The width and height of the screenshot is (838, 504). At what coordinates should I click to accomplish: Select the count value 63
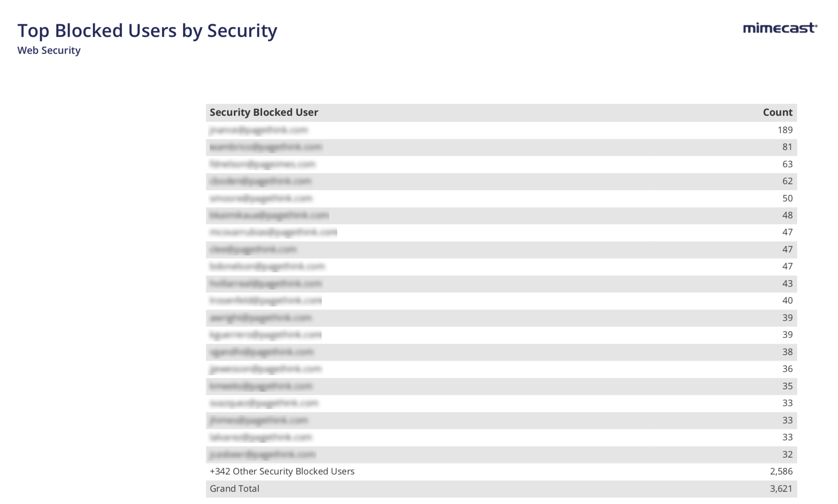click(x=787, y=164)
